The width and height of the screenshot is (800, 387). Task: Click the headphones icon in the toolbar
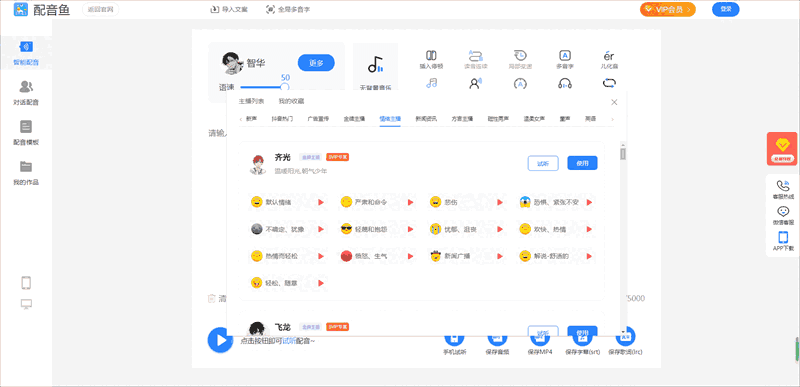coord(564,83)
